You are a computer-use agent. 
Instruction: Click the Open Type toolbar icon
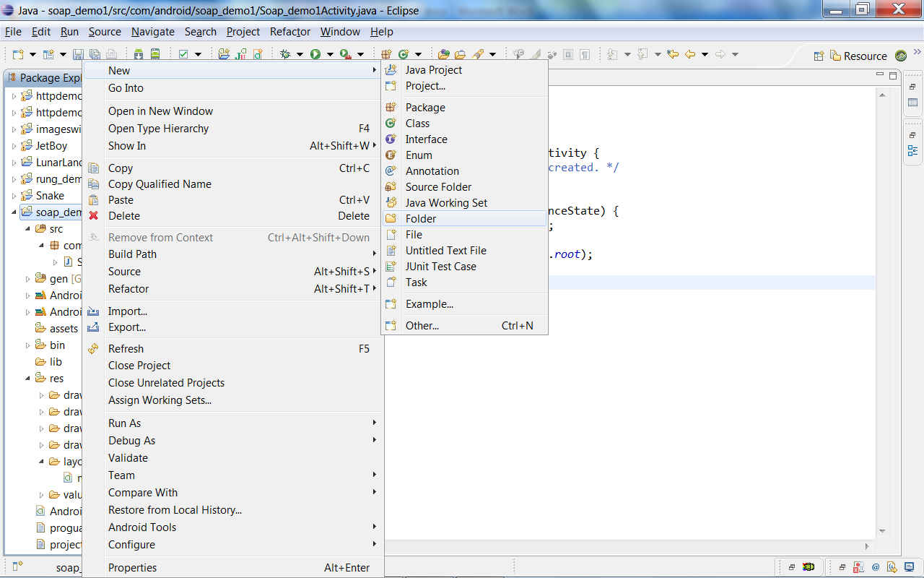point(443,54)
